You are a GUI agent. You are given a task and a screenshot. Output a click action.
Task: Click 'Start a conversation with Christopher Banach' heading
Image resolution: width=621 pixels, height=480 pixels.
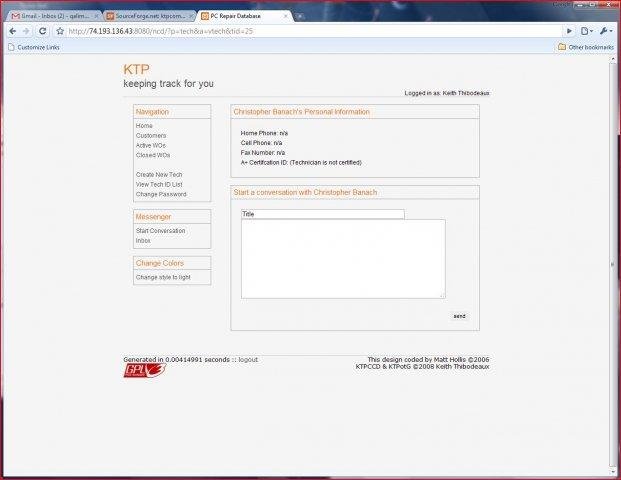tap(305, 192)
